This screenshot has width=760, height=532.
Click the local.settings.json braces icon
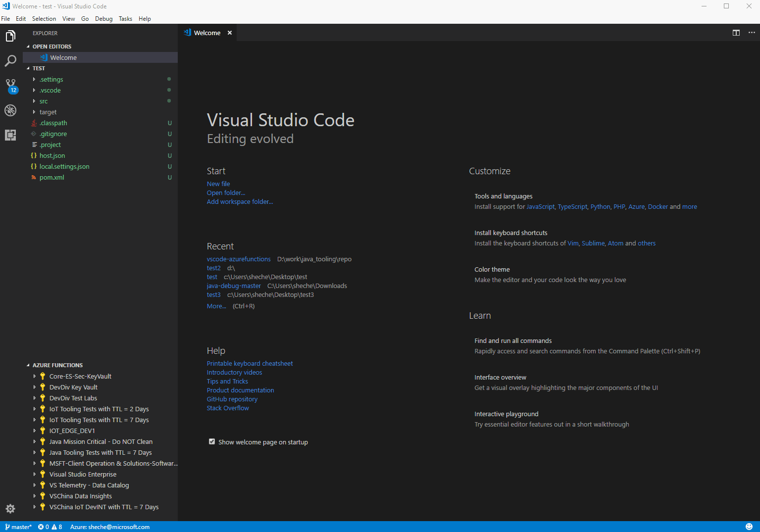click(x=34, y=166)
